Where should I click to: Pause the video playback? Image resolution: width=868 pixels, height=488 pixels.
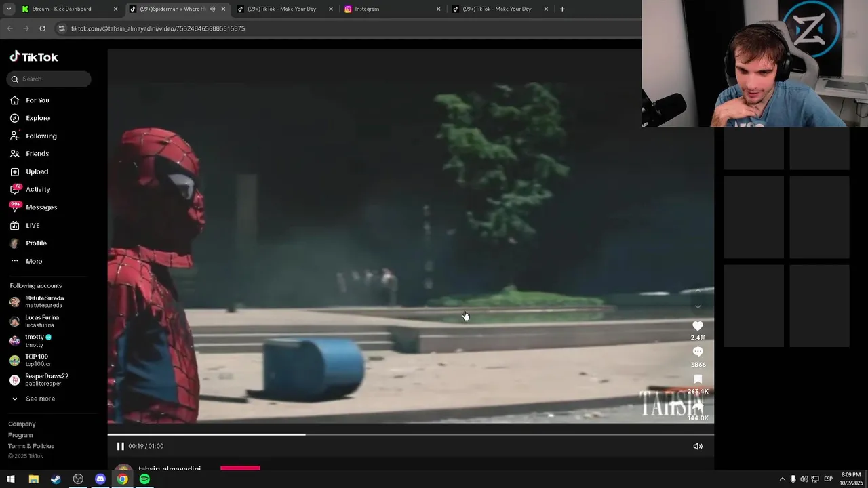[x=120, y=446]
